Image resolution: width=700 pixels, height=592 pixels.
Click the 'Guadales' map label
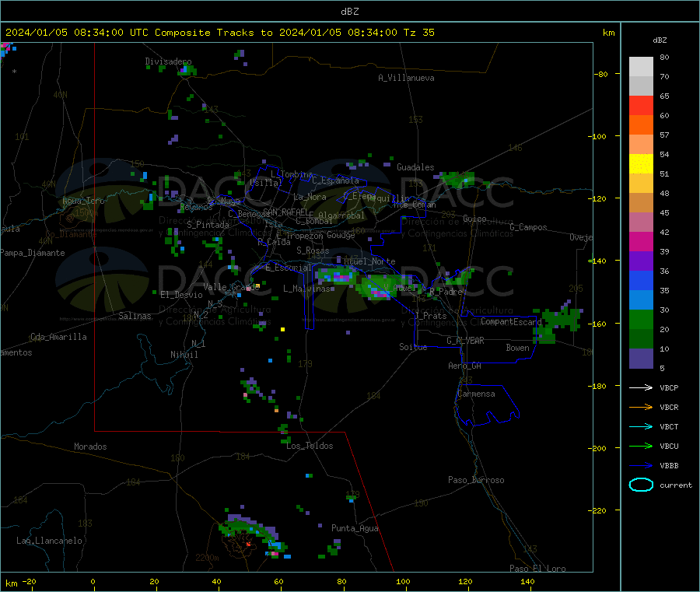(415, 167)
